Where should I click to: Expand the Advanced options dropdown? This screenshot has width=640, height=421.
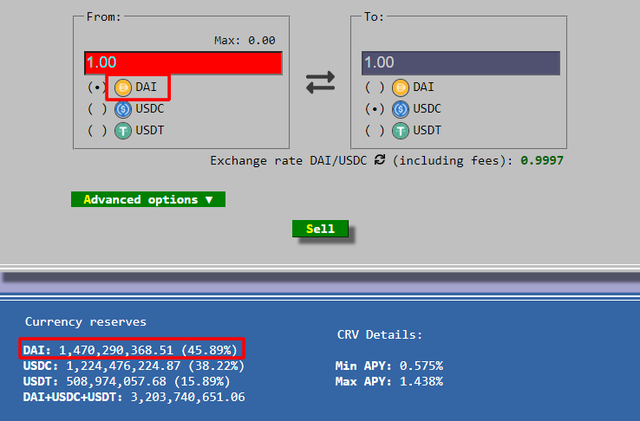tap(148, 199)
